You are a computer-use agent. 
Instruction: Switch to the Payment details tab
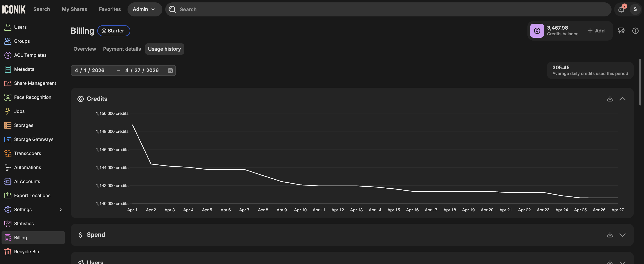pyautogui.click(x=122, y=49)
